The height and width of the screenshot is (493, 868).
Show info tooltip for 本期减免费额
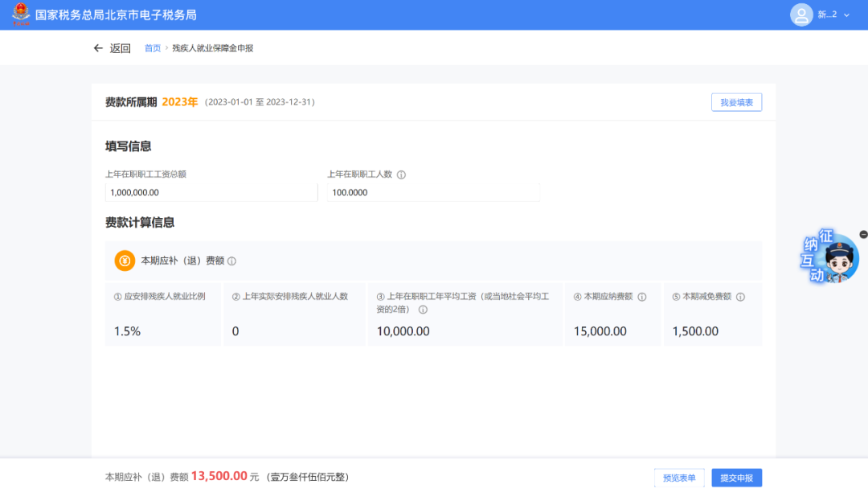click(x=741, y=297)
